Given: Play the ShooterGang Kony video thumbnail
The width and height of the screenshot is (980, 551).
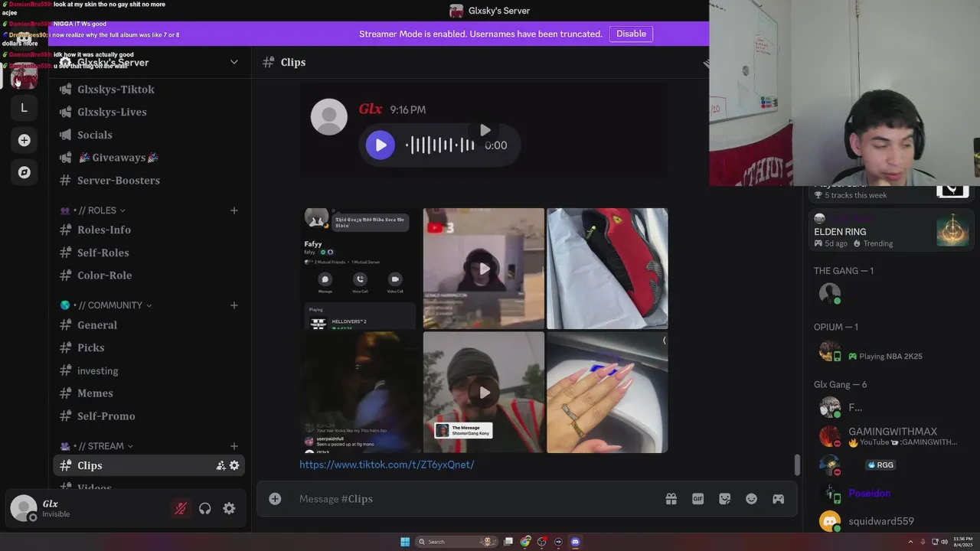Looking at the screenshot, I should [x=484, y=393].
